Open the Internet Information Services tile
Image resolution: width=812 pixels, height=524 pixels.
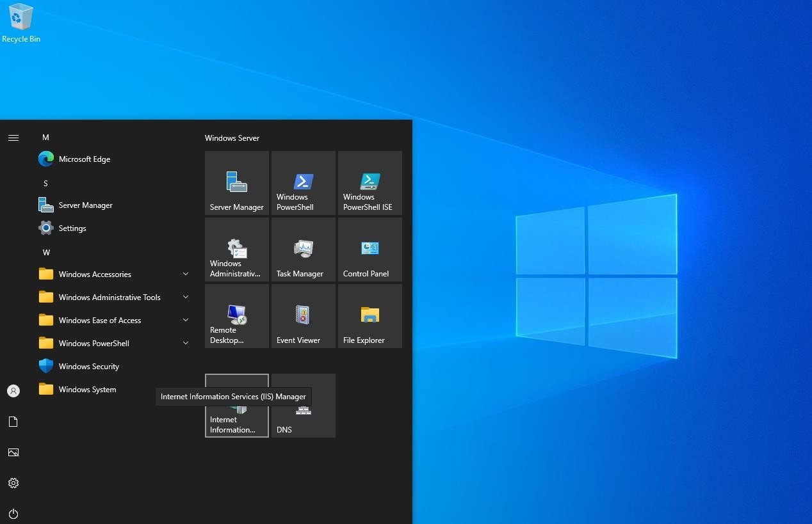pos(237,406)
